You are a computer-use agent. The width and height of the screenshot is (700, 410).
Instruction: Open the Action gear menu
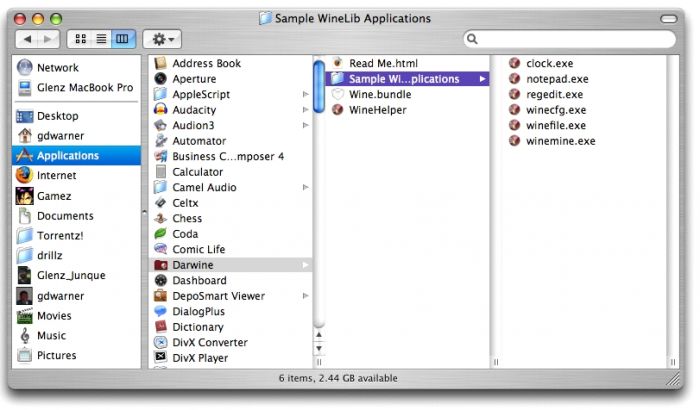162,39
